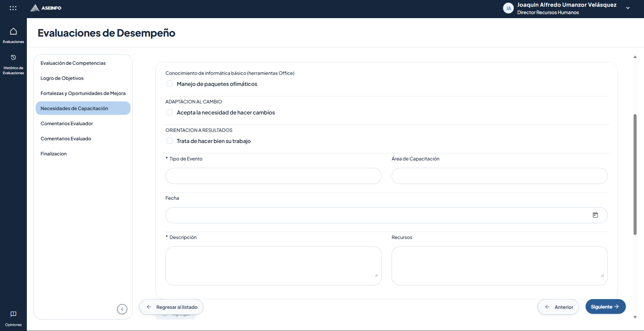This screenshot has width=644, height=331.
Task: Click the Director Recursos Humanos text
Action: [548, 12]
